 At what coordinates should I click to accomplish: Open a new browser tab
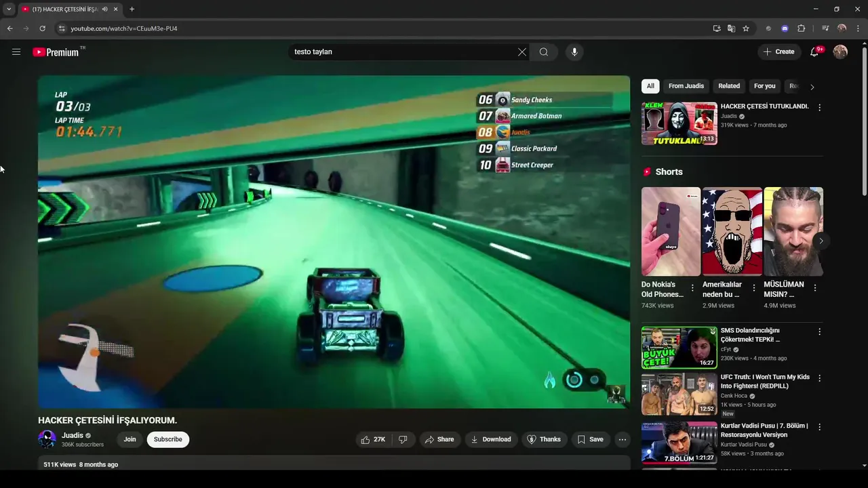132,9
